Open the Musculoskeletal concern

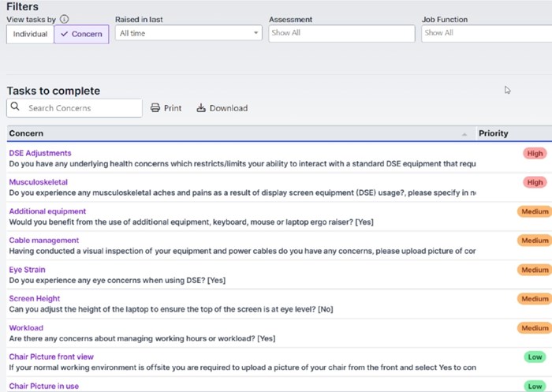[39, 182]
